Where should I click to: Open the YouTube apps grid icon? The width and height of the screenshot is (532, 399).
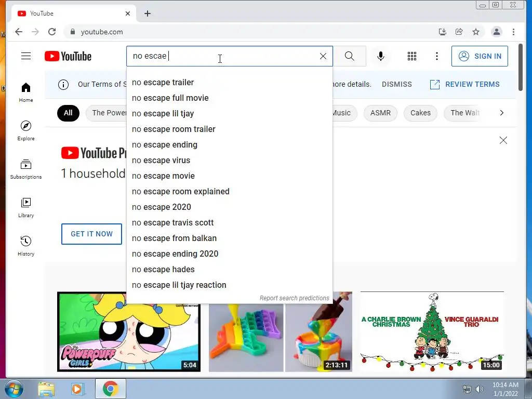[x=412, y=56]
